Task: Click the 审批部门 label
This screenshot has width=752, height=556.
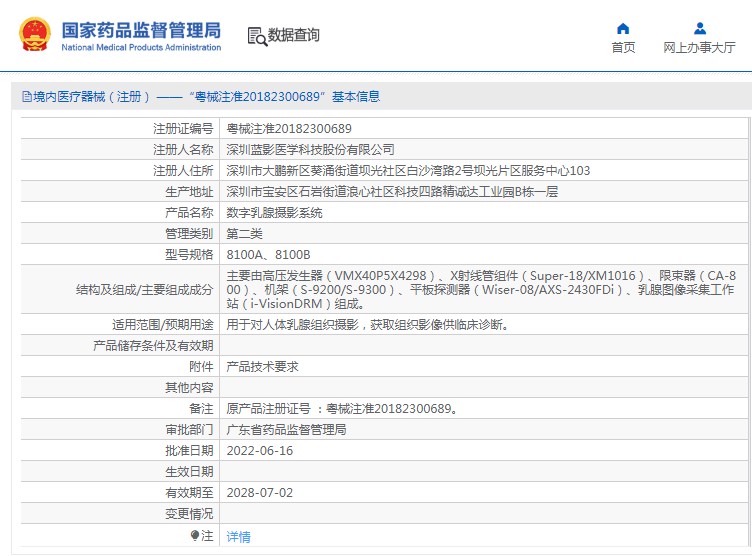Action: 189,430
